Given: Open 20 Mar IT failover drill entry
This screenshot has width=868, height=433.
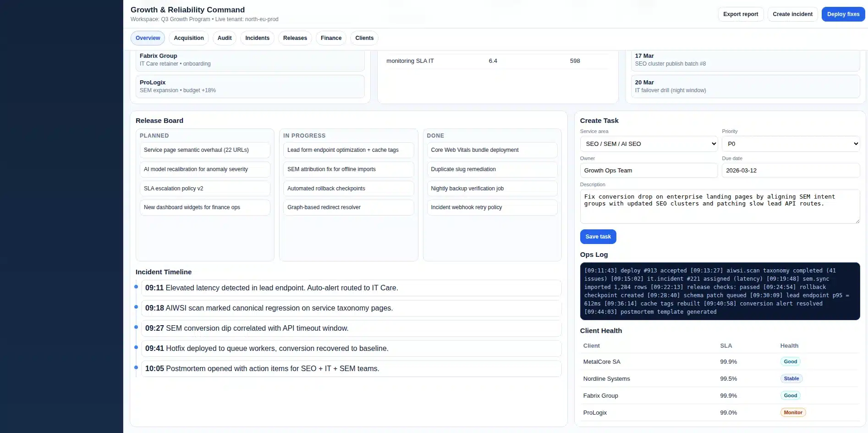Looking at the screenshot, I should [745, 86].
